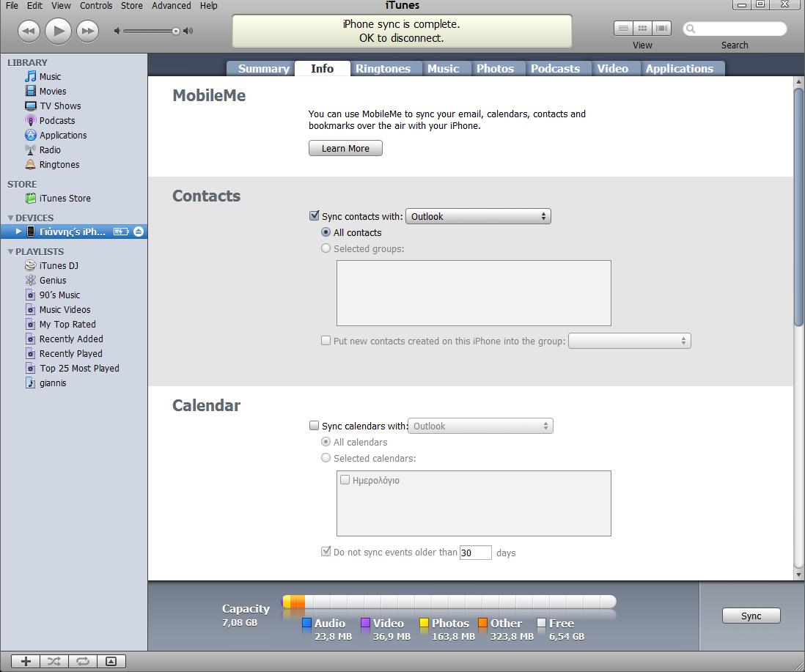
Task: Switch to Video tab
Action: click(612, 69)
